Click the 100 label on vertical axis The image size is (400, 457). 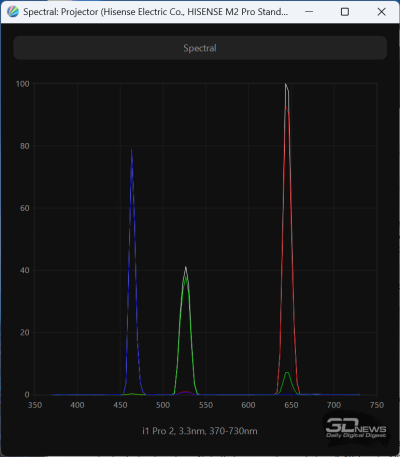pos(23,84)
